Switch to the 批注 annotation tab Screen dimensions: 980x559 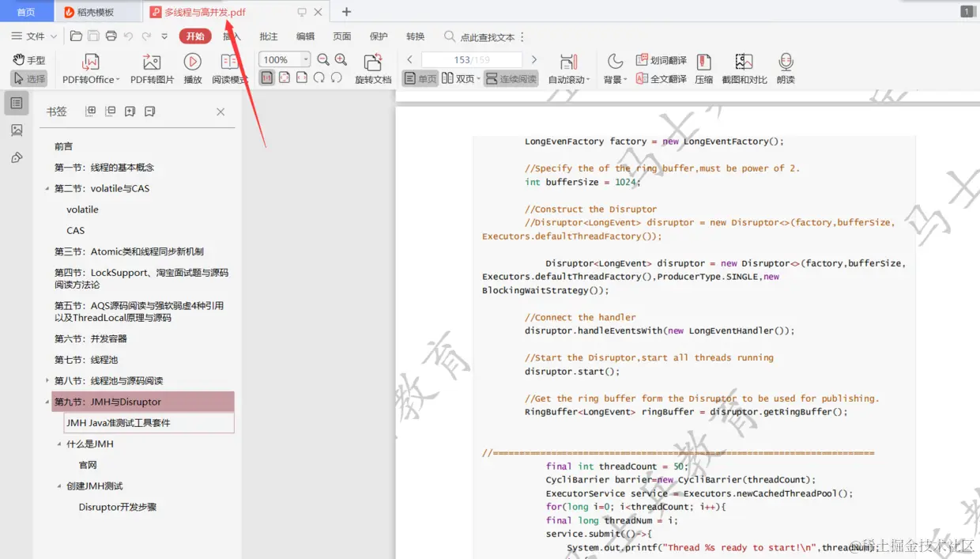(x=269, y=36)
